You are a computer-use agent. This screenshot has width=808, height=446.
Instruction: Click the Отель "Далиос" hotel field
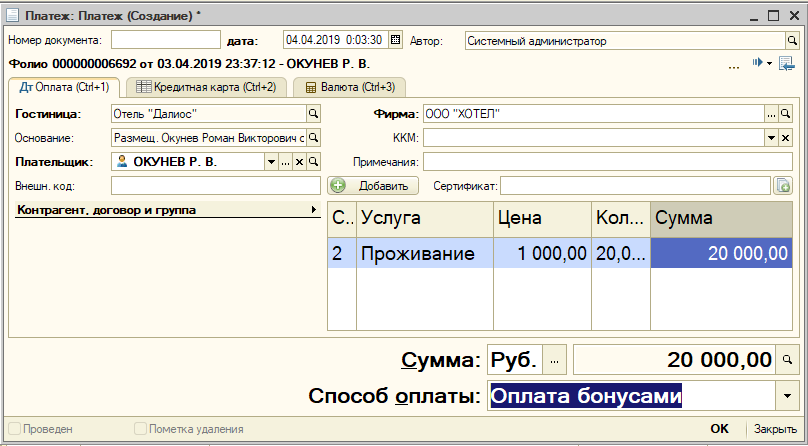[209, 114]
